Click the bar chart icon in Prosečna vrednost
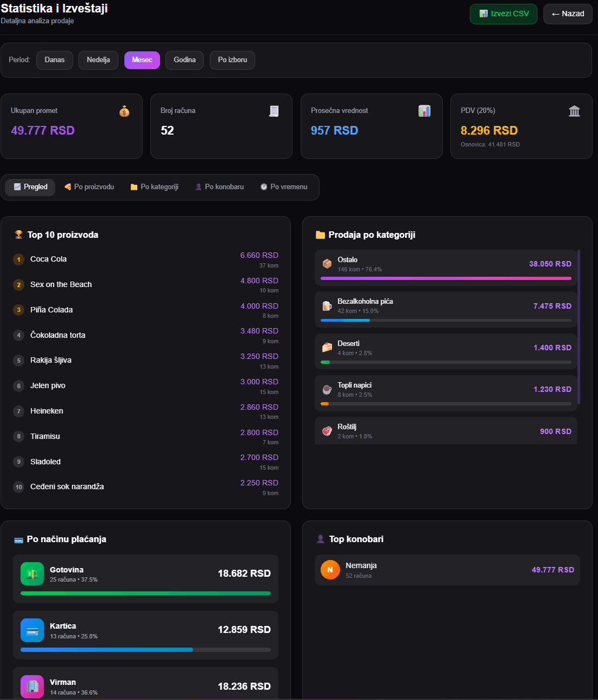 pos(424,111)
